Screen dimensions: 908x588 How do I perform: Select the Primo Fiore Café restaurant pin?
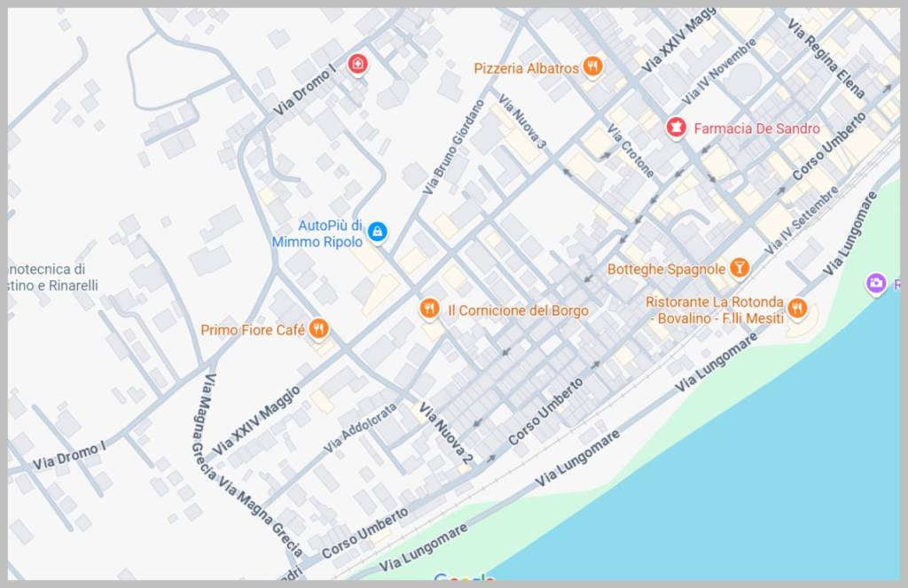[318, 328]
